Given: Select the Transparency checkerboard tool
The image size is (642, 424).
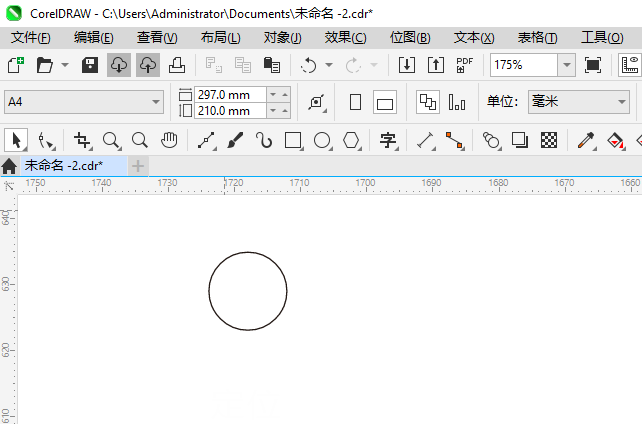Looking at the screenshot, I should (x=549, y=140).
